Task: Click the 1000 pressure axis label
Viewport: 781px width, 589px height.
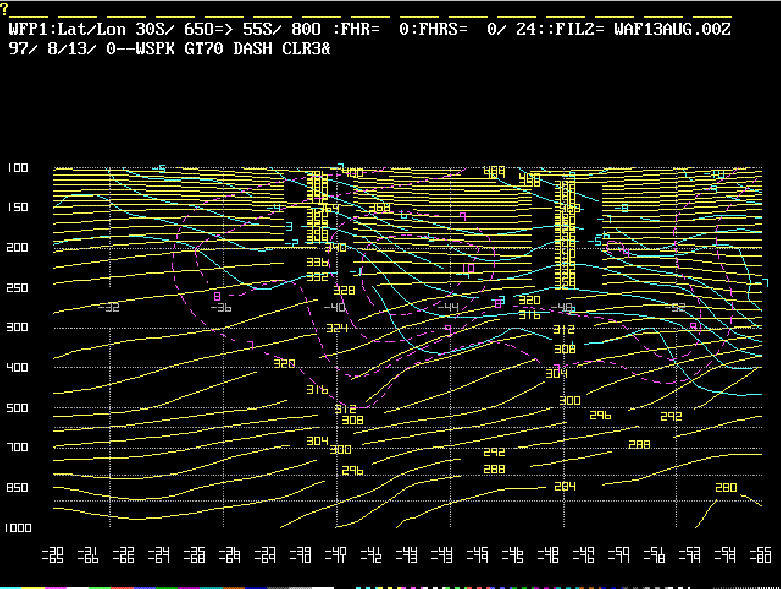Action: (x=18, y=528)
